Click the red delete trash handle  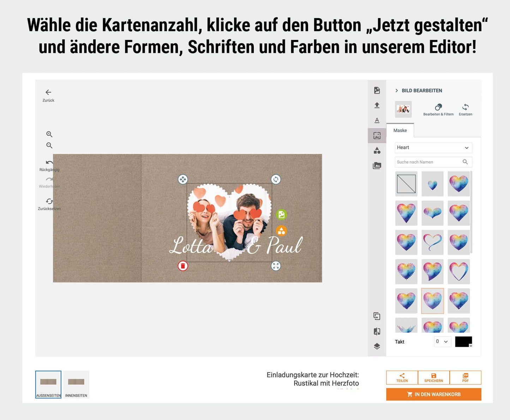click(x=183, y=266)
